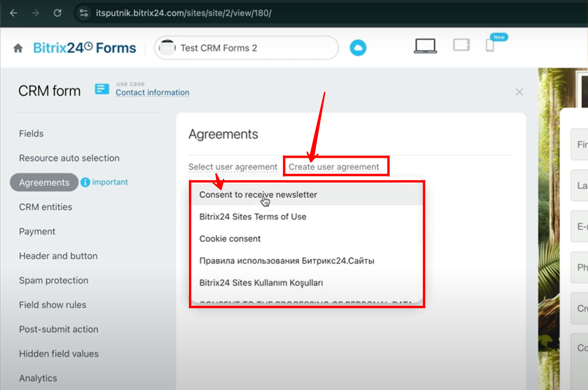Screen dimensions: 588x390
Task: Reload the current browser page
Action: tap(58, 13)
